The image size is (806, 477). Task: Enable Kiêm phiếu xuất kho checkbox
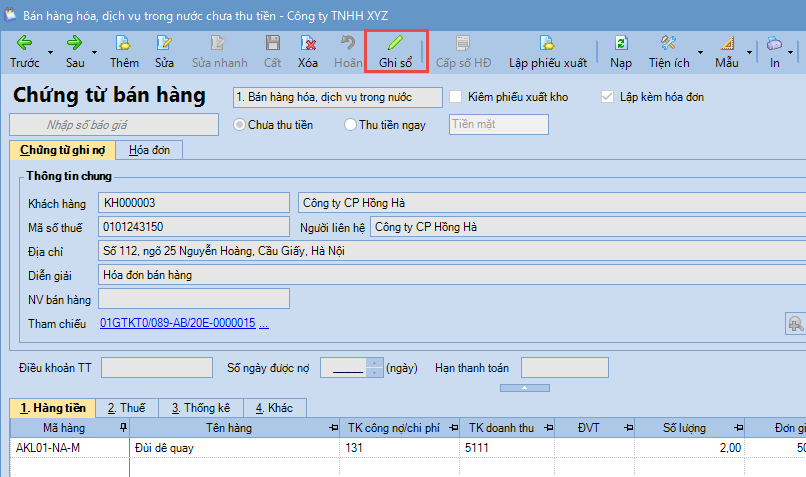pyautogui.click(x=456, y=97)
